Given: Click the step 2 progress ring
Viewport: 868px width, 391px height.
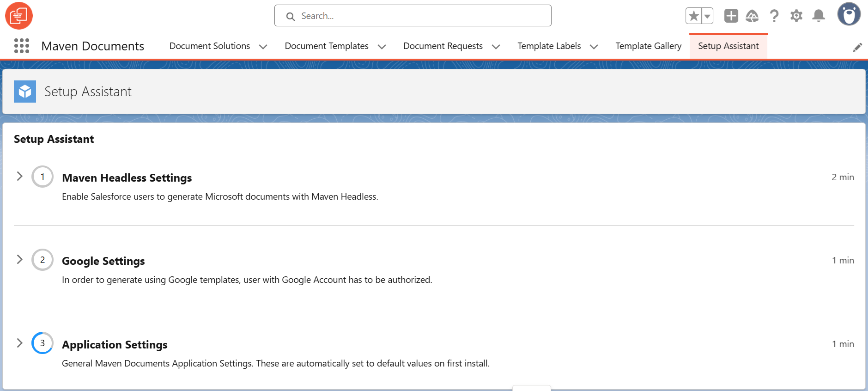Looking at the screenshot, I should click(42, 260).
